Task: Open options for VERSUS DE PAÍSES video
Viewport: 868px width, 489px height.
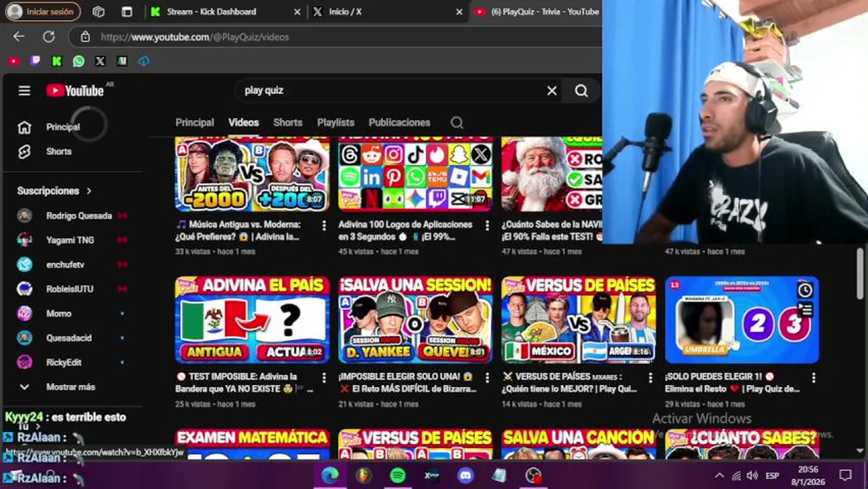Action: coord(650,378)
